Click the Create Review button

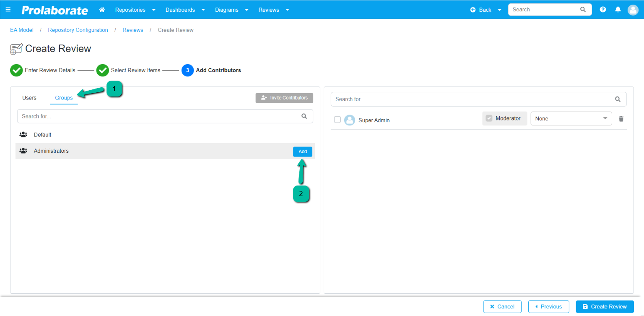[605, 307]
